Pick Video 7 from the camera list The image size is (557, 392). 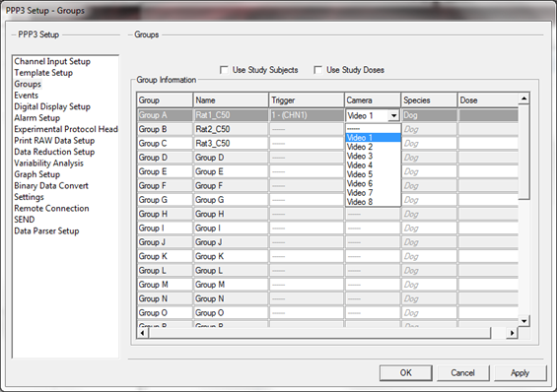[373, 193]
